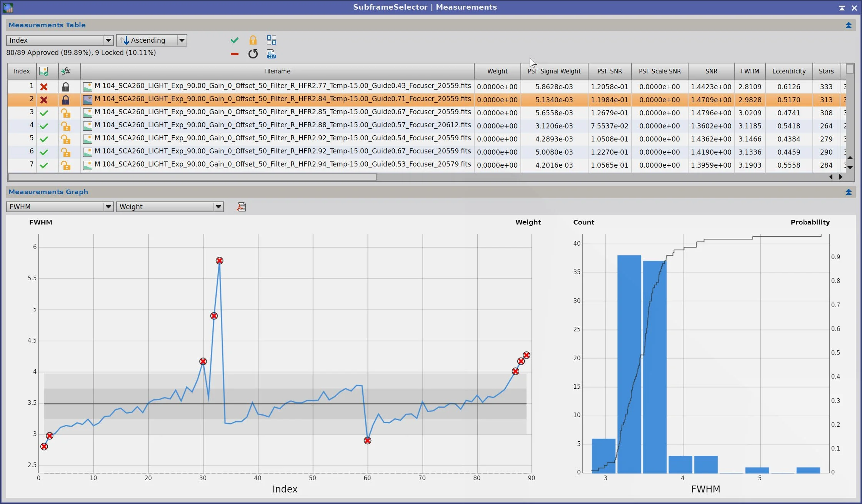Unlock the padlock on row 1
Image resolution: width=862 pixels, height=504 pixels.
click(66, 87)
